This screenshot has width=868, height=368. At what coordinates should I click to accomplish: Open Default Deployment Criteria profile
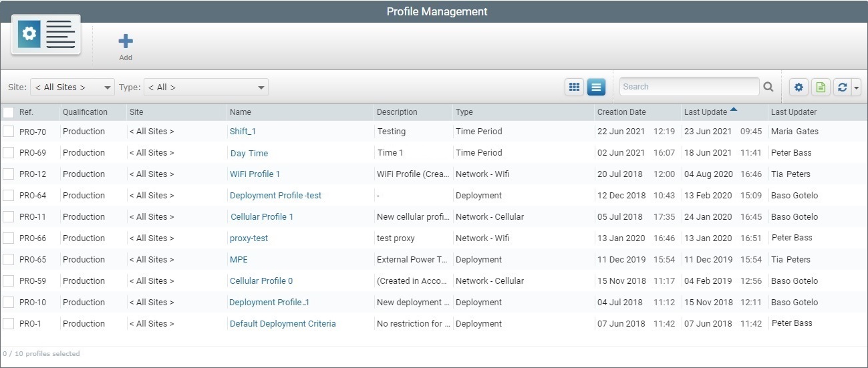pos(283,324)
